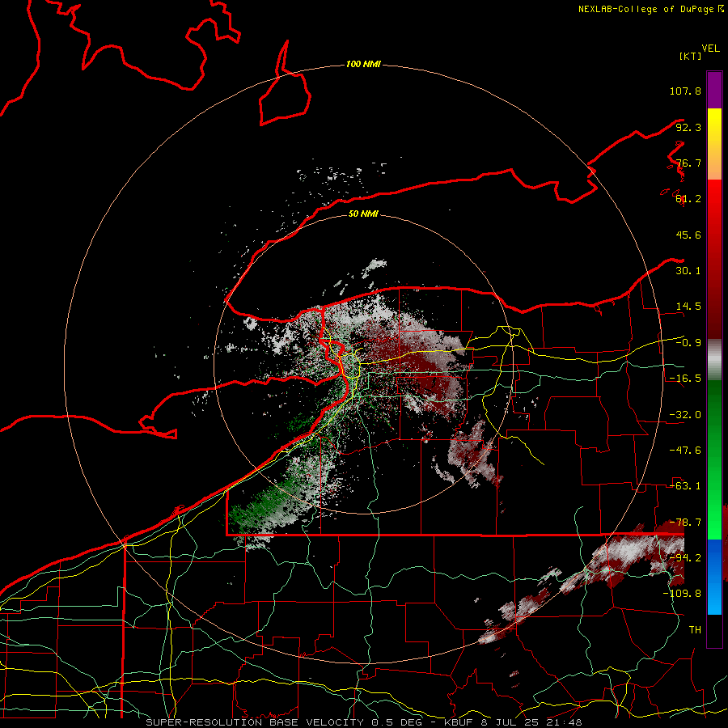Click the purple segment of the color bar
This screenshot has height=728, width=728.
[714, 90]
